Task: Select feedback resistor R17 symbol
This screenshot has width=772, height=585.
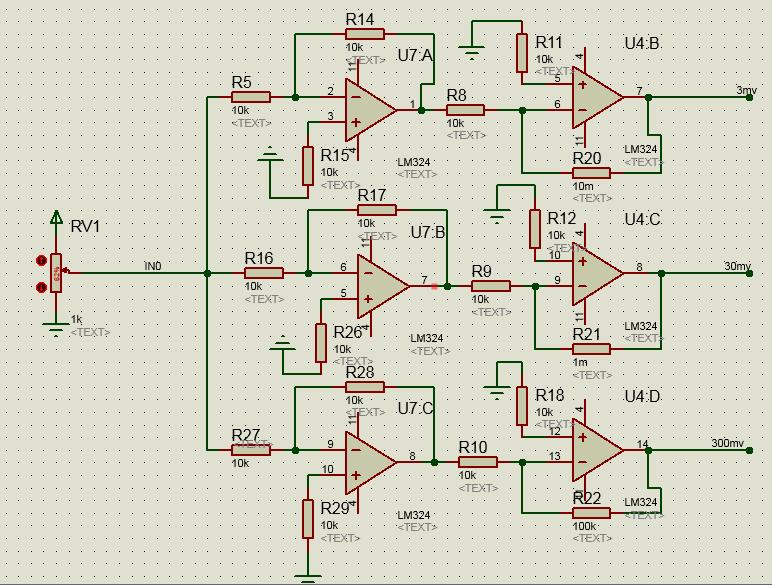Action: (377, 210)
